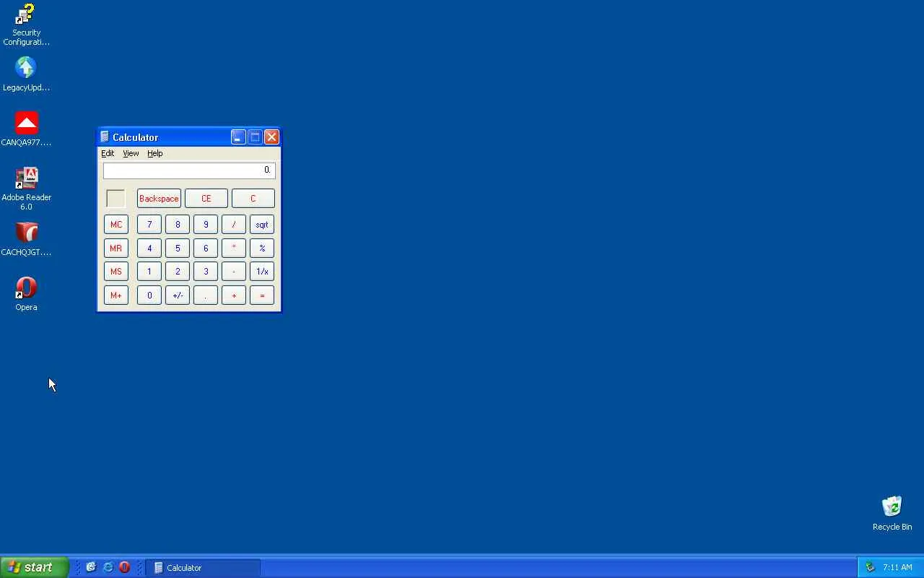Select the CACHQJGT desktop icon
Screen dimensions: 924x578
[x=26, y=239]
